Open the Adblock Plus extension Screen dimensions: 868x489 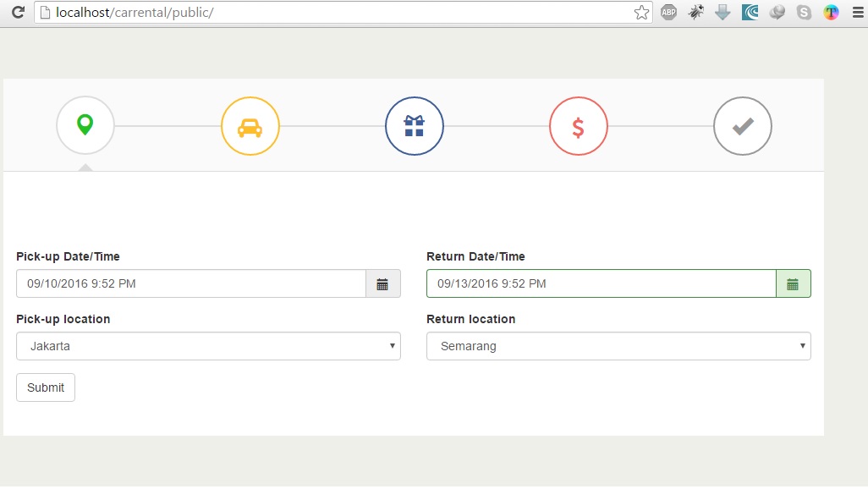[668, 12]
